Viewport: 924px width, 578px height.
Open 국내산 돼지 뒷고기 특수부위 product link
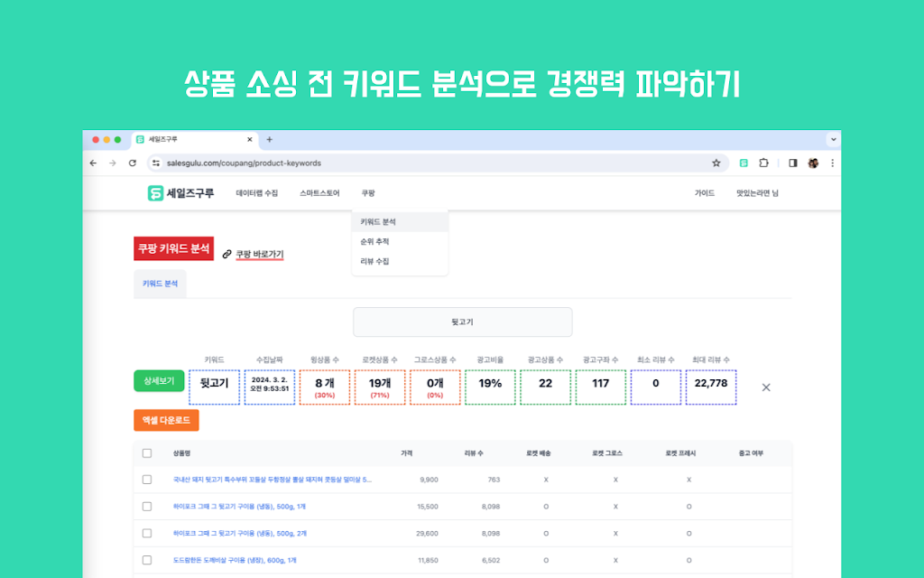point(273,480)
